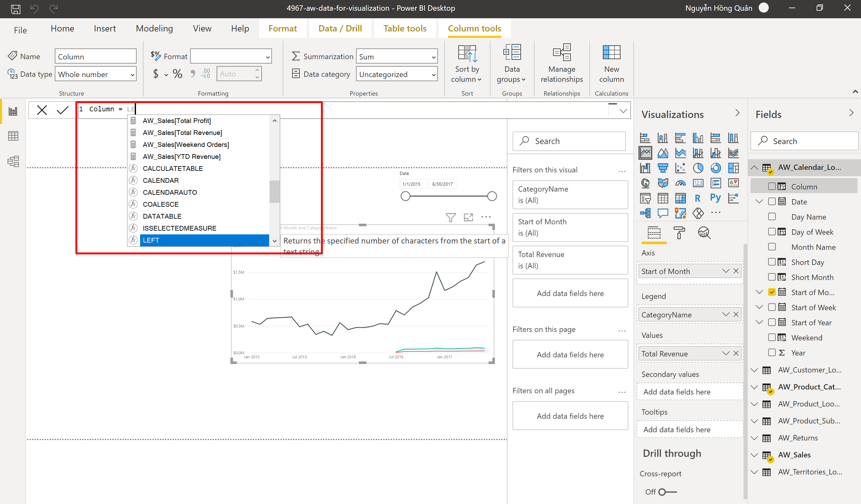This screenshot has width=861, height=504.
Task: Commit the formula with the checkmark icon
Action: click(x=63, y=110)
